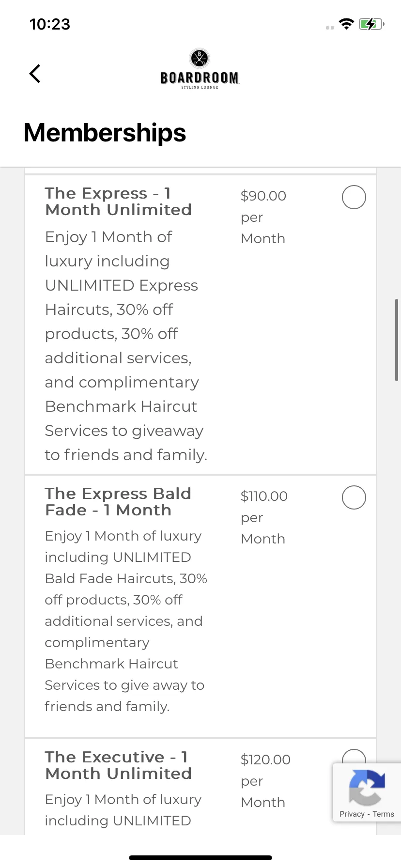Select The Express Bald Fade radio button
Screen dimensions: 401x868
click(x=354, y=497)
